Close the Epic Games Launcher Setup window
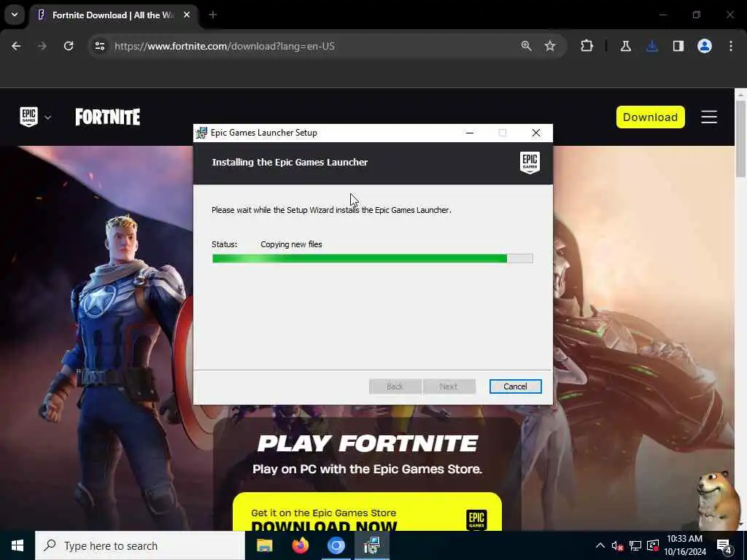747x560 pixels. 536,133
